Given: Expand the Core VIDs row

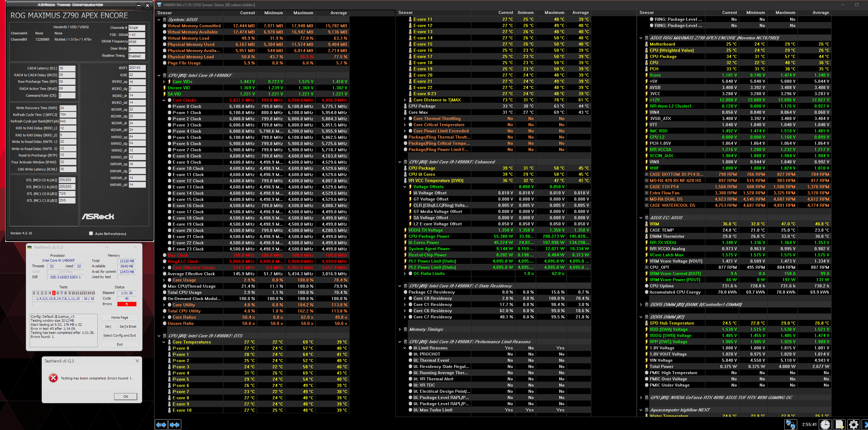Looking at the screenshot, I should tap(164, 82).
